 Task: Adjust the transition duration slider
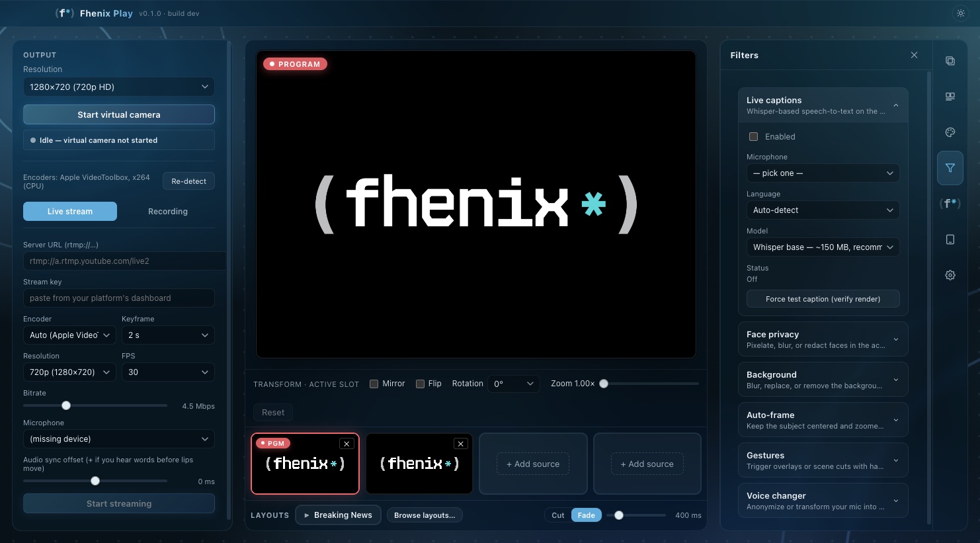[x=637, y=515]
